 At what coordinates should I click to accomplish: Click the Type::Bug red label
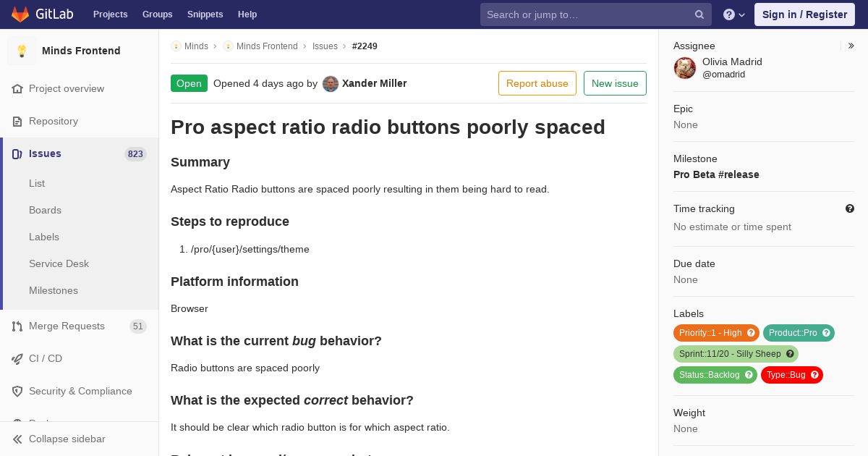(791, 375)
